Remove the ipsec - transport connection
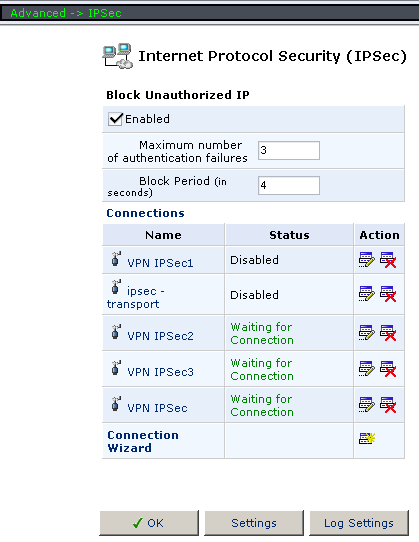This screenshot has height=542, width=419. click(x=388, y=294)
